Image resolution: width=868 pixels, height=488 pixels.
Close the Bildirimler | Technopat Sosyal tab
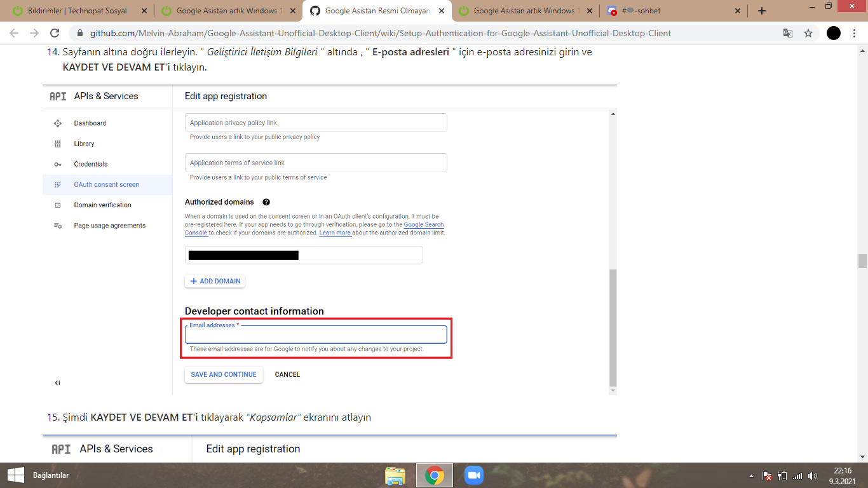click(144, 11)
